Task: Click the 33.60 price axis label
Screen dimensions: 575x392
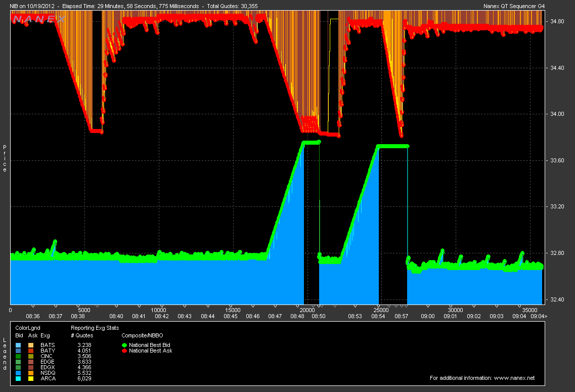Action: point(557,160)
